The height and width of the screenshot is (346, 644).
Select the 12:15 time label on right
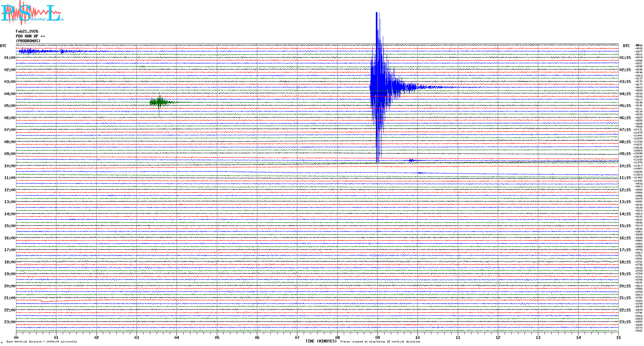tap(625, 190)
